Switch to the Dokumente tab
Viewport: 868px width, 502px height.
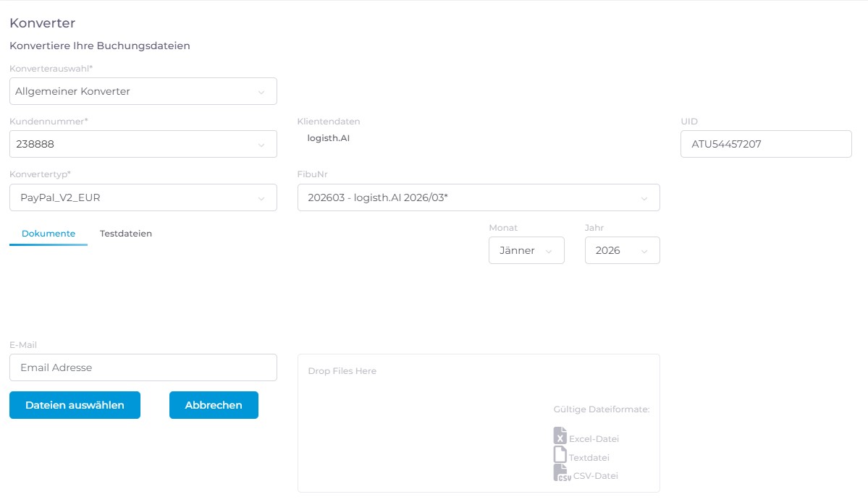(x=49, y=234)
